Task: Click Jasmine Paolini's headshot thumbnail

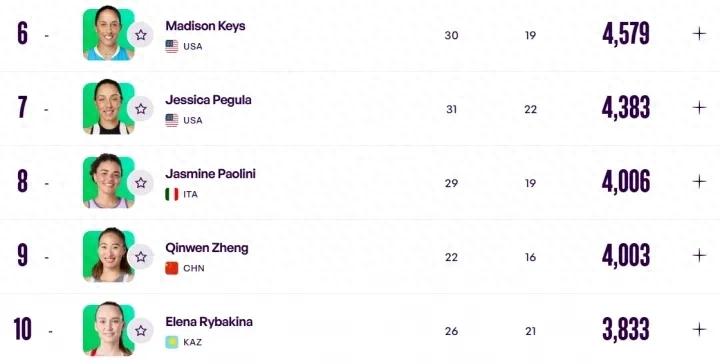Action: click(109, 181)
